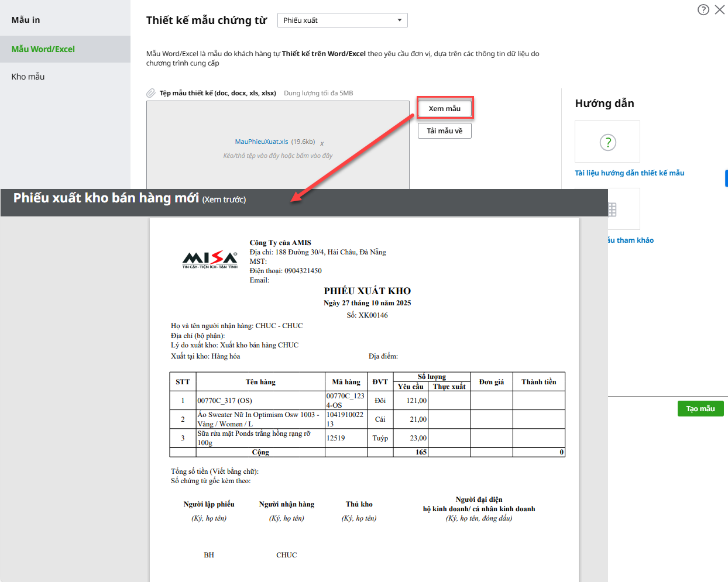Open the green question mark guide thumbnail
The width and height of the screenshot is (728, 582).
(x=607, y=142)
